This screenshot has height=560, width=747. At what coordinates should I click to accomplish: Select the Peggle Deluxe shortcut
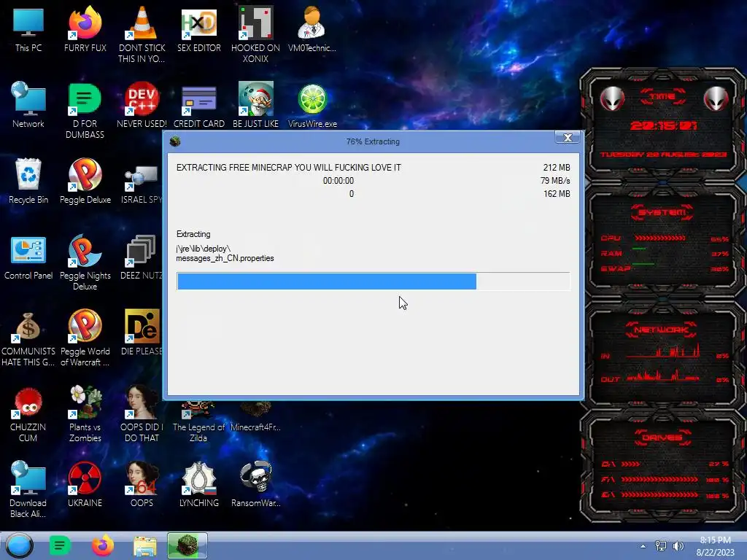point(85,181)
